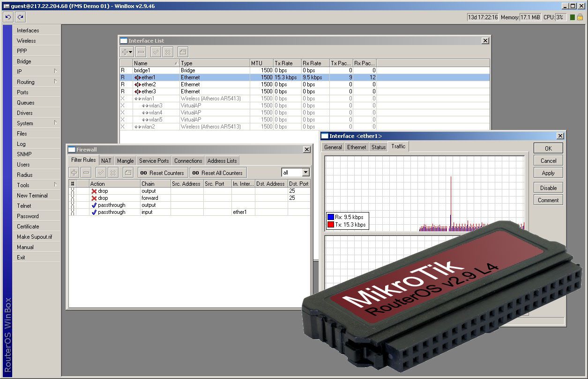
Task: Expand the Tools submenu
Action: tap(55, 185)
